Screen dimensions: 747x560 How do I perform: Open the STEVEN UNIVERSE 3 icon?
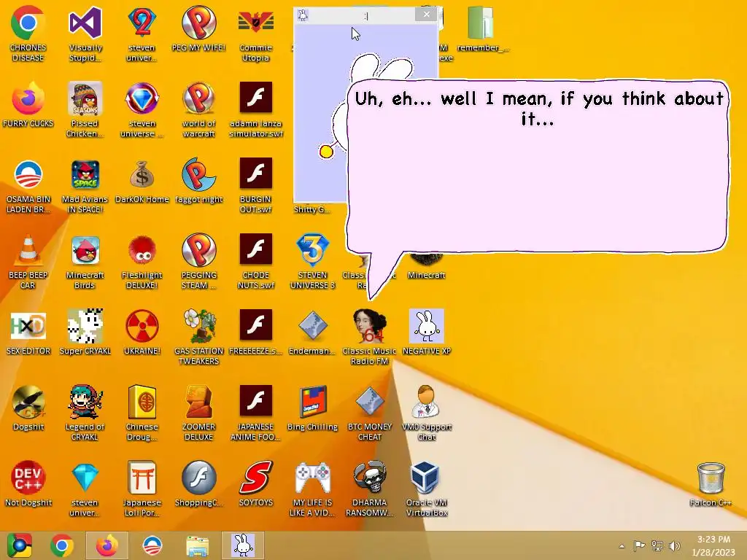[312, 251]
